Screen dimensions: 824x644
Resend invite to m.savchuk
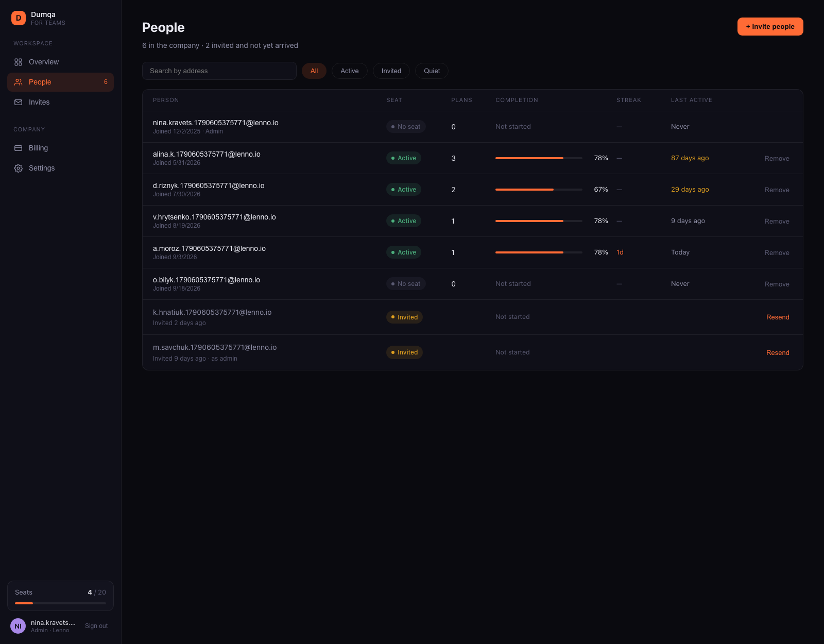tap(778, 353)
